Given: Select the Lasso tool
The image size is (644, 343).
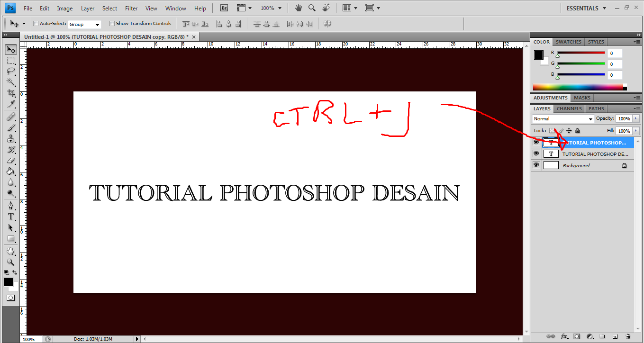Looking at the screenshot, I should click(11, 72).
